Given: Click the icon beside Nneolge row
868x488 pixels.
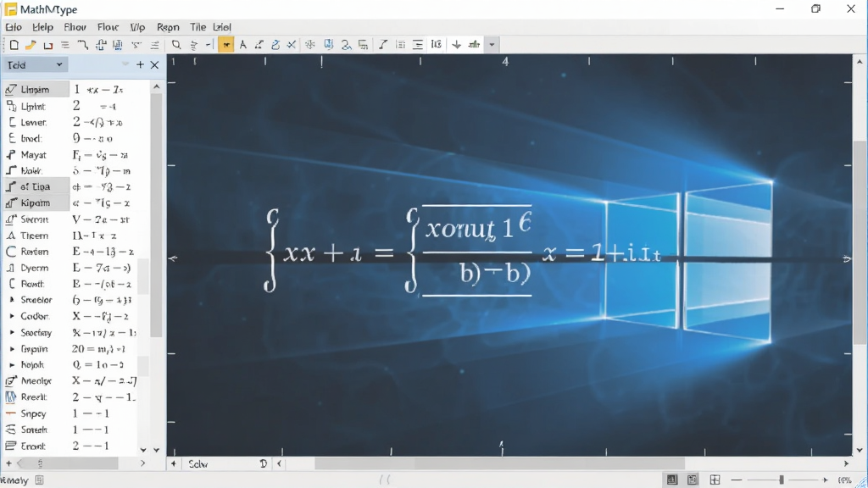Looking at the screenshot, I should point(10,381).
